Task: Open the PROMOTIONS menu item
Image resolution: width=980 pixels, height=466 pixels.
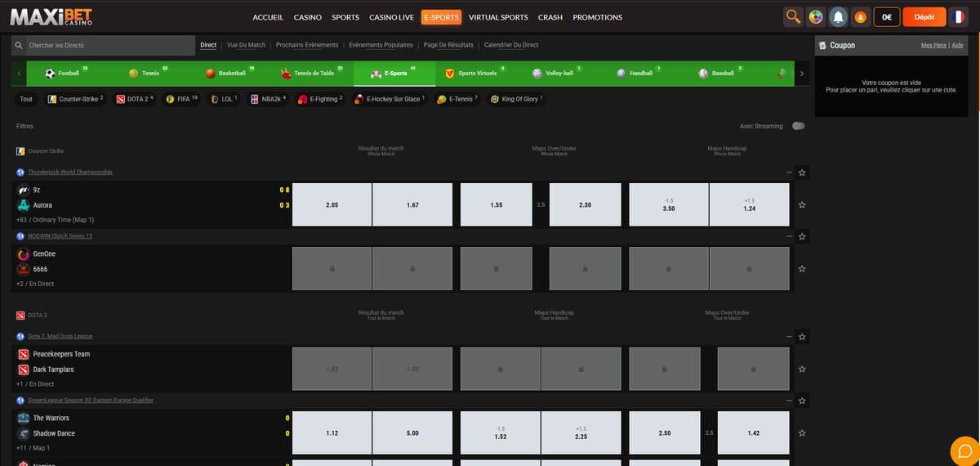Action: (x=597, y=17)
